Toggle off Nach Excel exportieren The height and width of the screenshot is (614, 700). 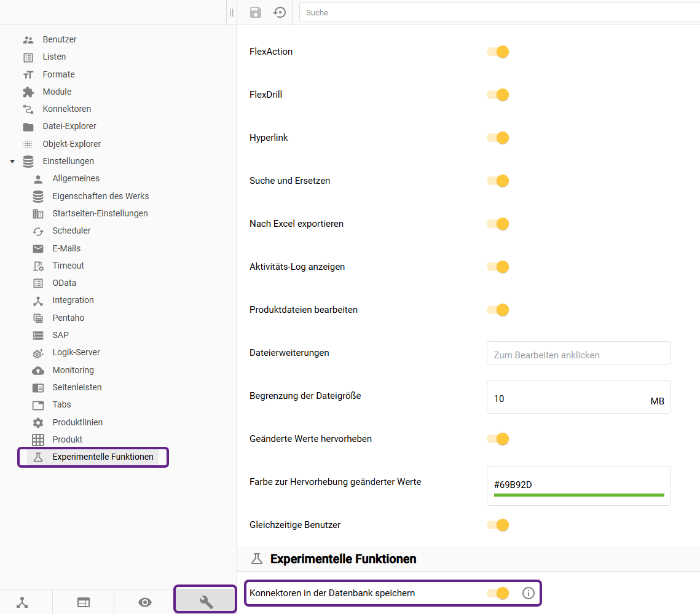pyautogui.click(x=498, y=224)
